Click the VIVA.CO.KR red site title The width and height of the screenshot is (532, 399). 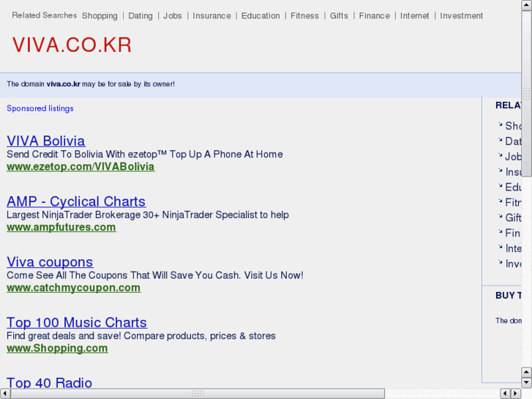click(72, 45)
